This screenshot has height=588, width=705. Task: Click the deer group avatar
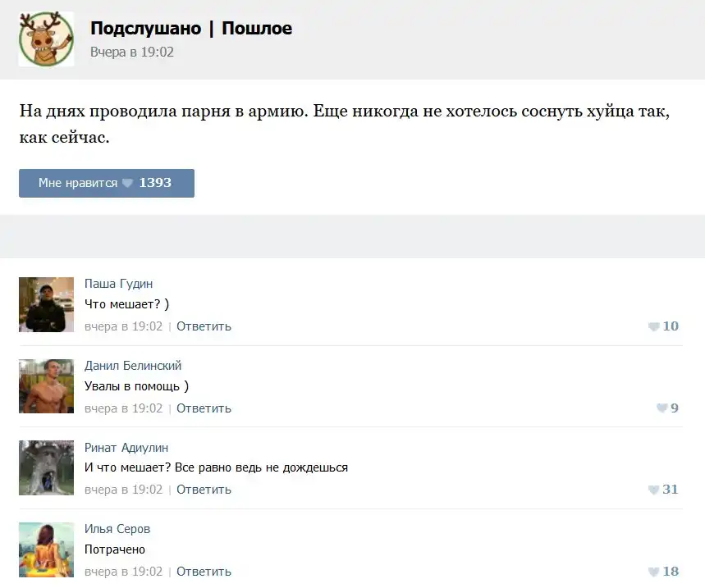pos(46,39)
